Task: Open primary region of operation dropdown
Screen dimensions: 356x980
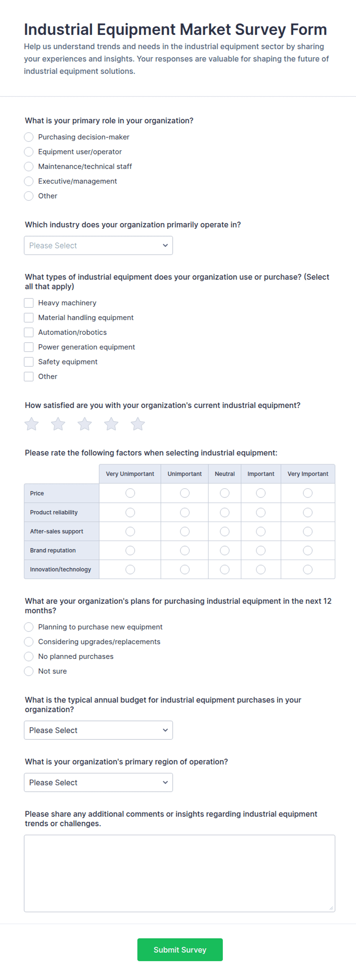Action: [98, 782]
